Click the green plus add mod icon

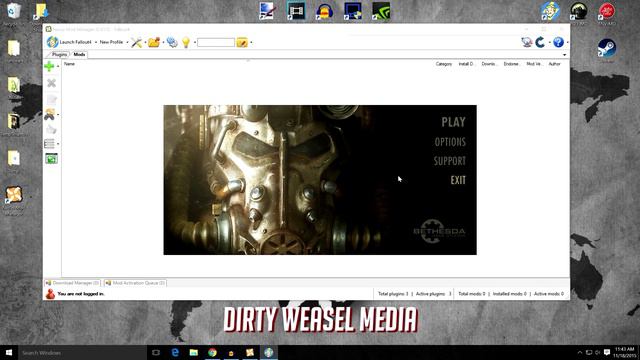tap(49, 66)
